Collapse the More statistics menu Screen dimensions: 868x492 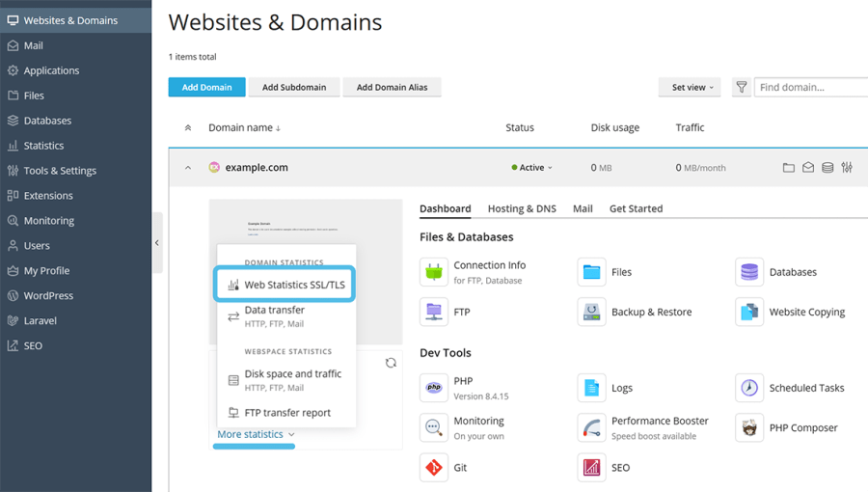pos(256,434)
